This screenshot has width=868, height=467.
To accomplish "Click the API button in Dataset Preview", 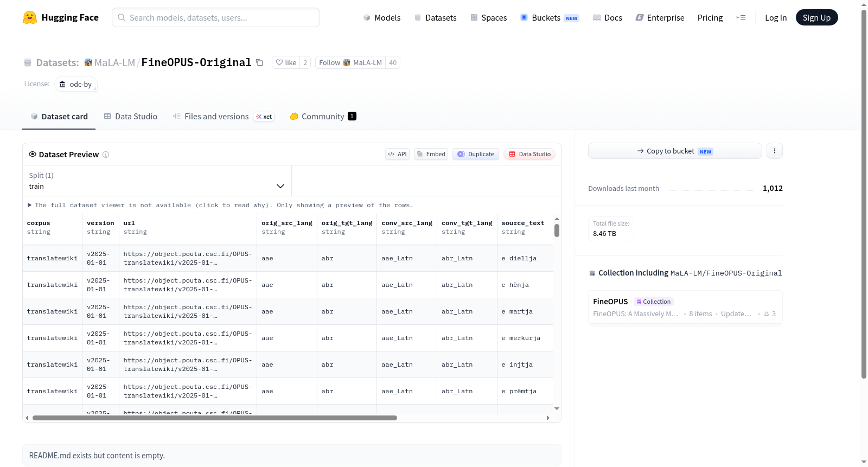I will click(397, 154).
